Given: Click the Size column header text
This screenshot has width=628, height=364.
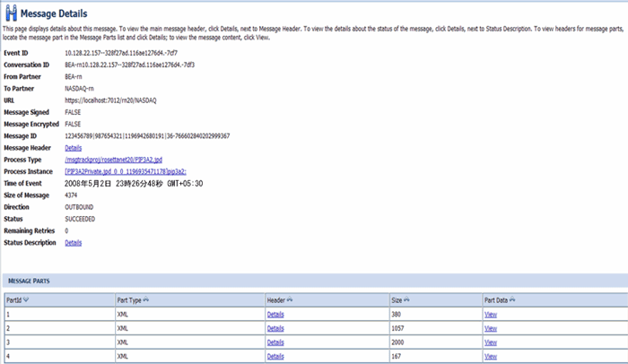Looking at the screenshot, I should click(397, 300).
